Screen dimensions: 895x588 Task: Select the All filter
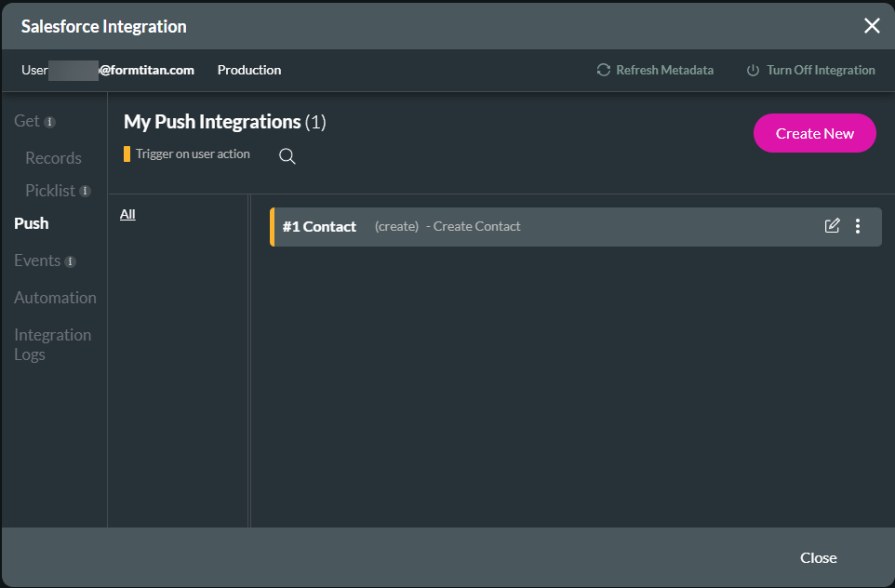[127, 214]
